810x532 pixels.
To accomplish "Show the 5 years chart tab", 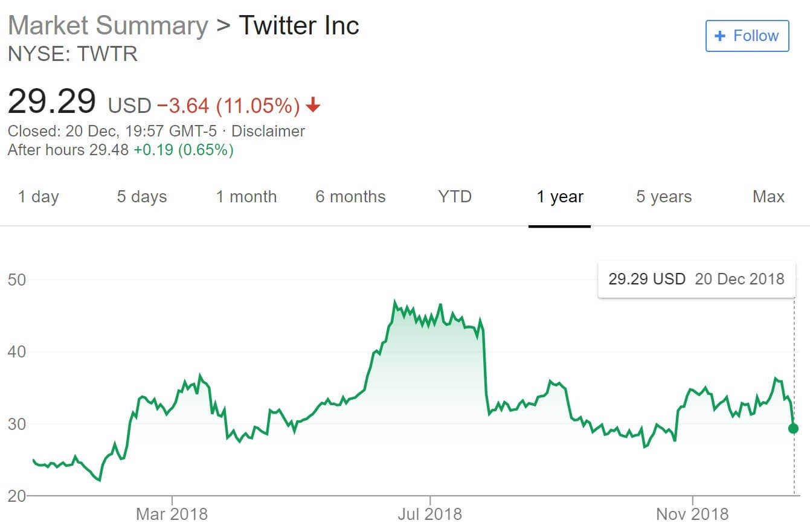I will [x=664, y=197].
